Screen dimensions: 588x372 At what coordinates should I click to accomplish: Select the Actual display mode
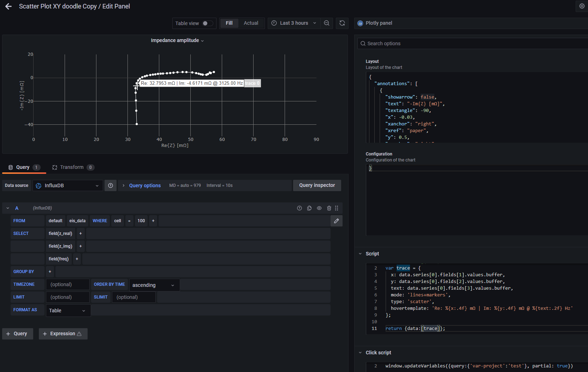pyautogui.click(x=251, y=23)
